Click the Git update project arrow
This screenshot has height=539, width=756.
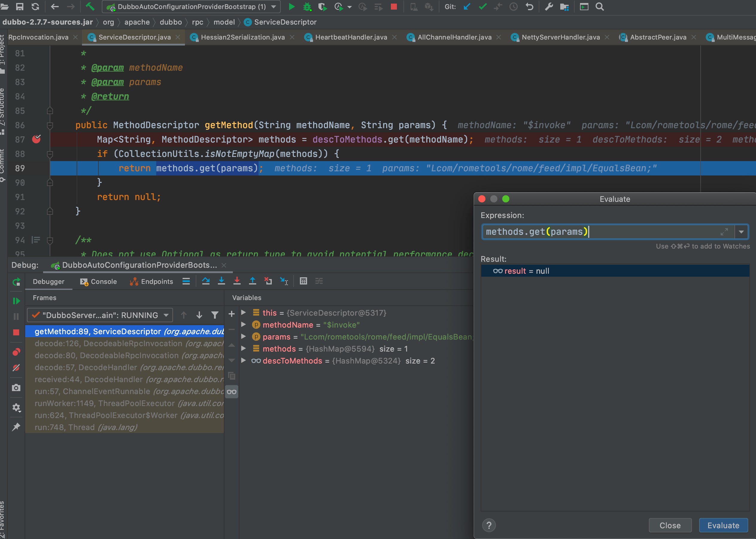coord(467,7)
